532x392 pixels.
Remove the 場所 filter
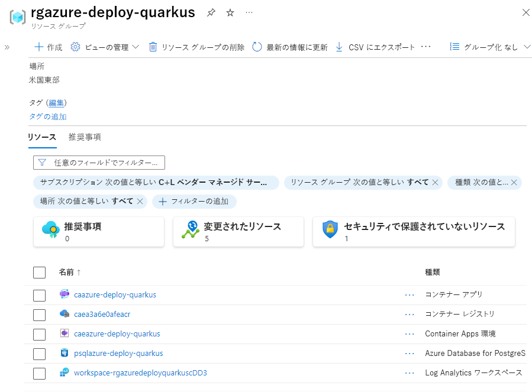tap(140, 202)
